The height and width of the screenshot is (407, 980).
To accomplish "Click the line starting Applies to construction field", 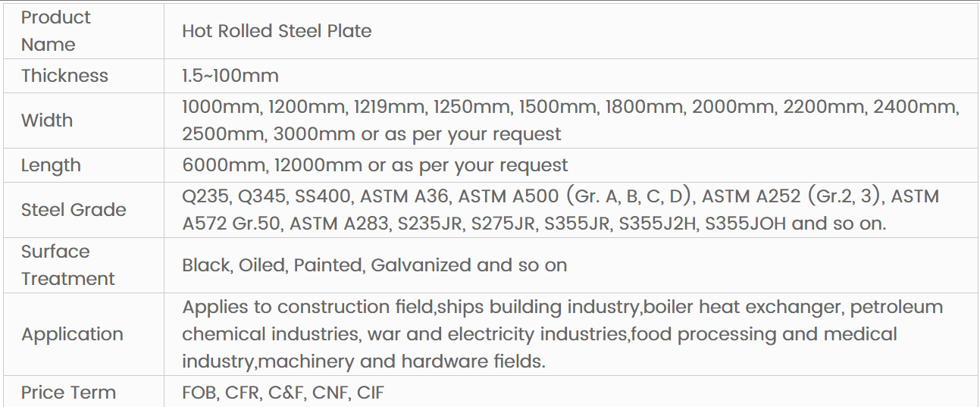I will point(562,307).
